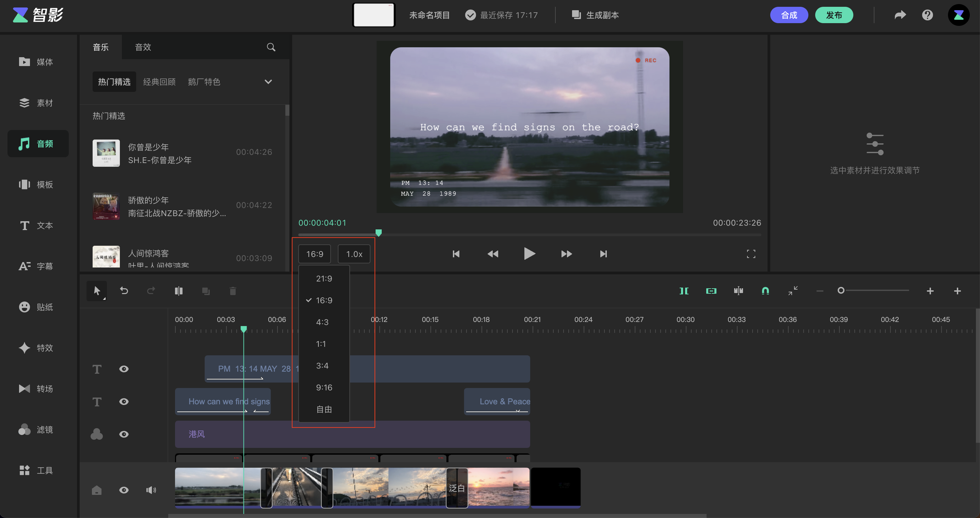This screenshot has width=980, height=518.
Task: Click the fullscreen preview icon
Action: (x=751, y=254)
